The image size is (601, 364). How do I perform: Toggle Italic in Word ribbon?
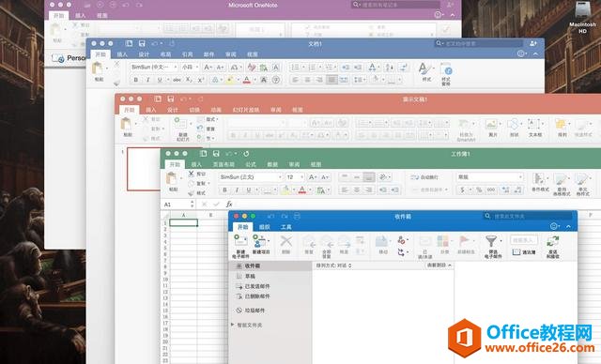[x=148, y=80]
